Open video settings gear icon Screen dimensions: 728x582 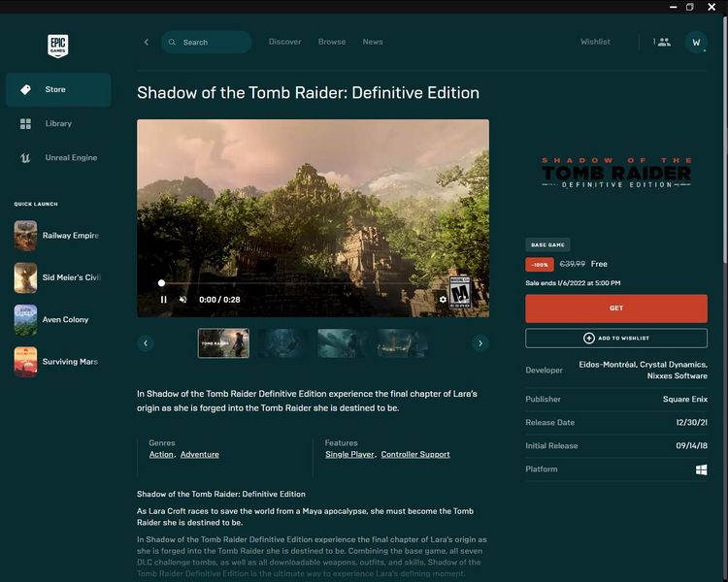(443, 300)
